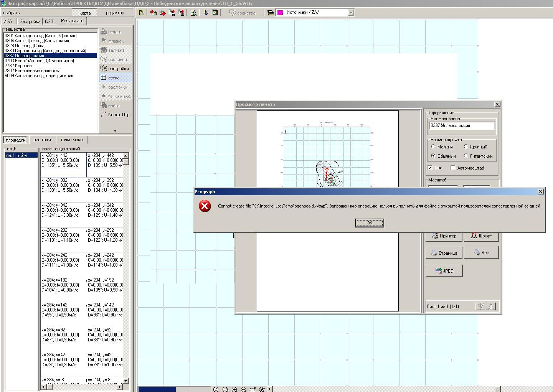Open настройки settings in results panel

click(115, 69)
